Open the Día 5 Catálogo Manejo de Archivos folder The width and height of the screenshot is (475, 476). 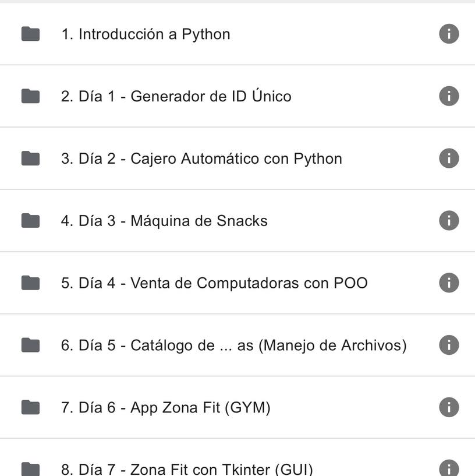(238, 345)
